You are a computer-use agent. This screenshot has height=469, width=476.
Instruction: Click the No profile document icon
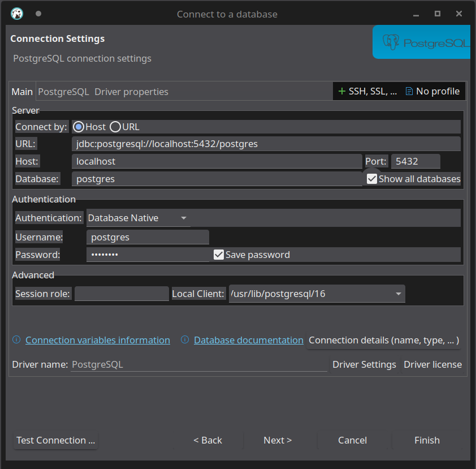click(409, 91)
